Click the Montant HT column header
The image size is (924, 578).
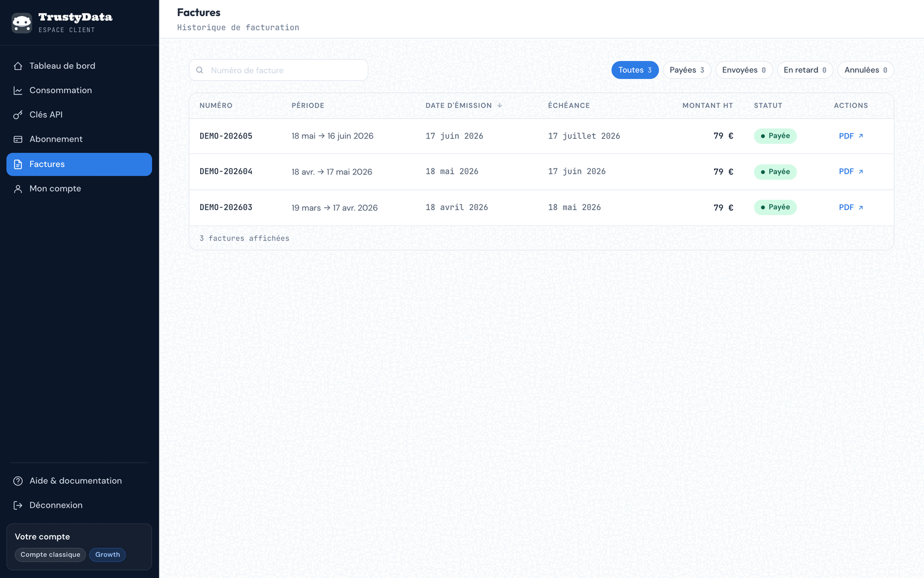coord(708,105)
